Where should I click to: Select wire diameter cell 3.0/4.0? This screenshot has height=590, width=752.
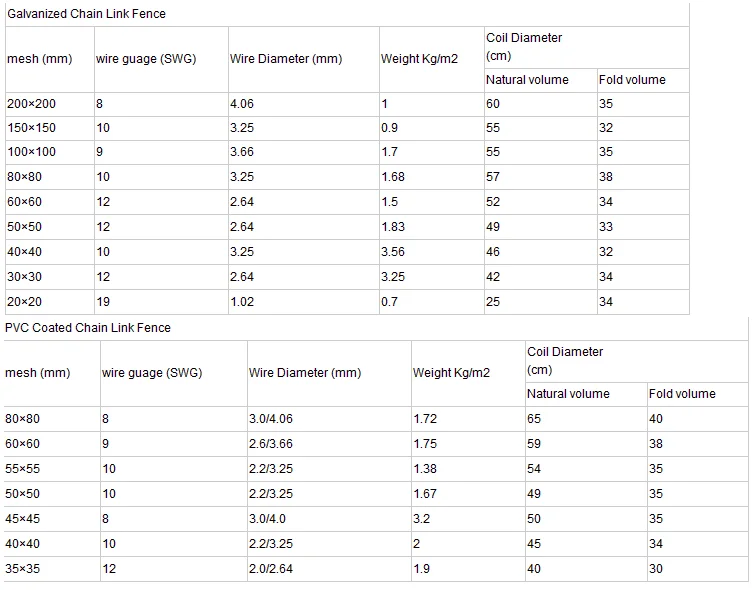(x=268, y=518)
